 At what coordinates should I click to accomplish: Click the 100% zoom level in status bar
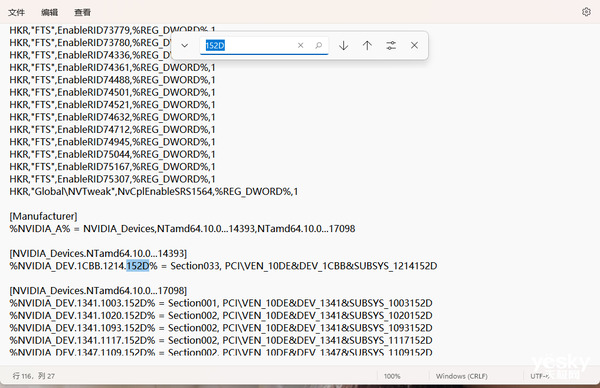coord(392,376)
